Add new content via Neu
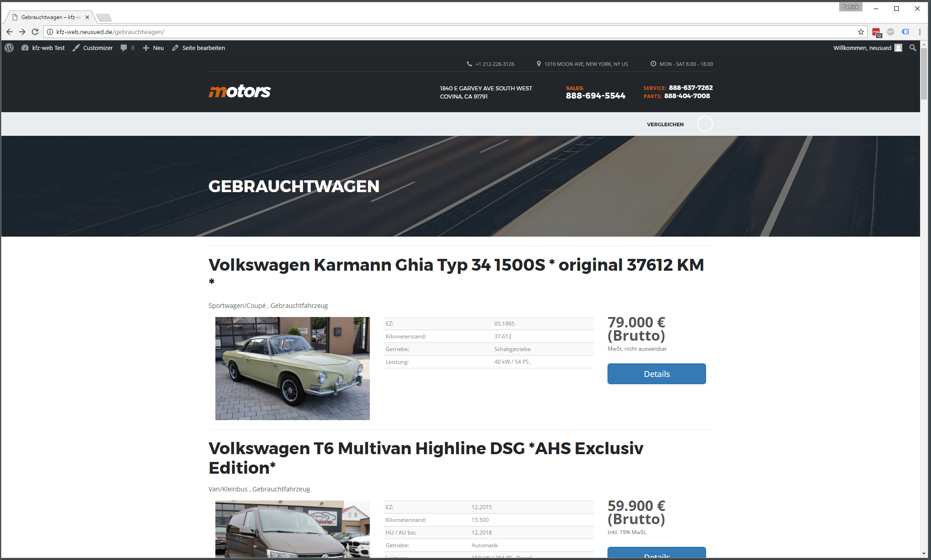 point(153,48)
